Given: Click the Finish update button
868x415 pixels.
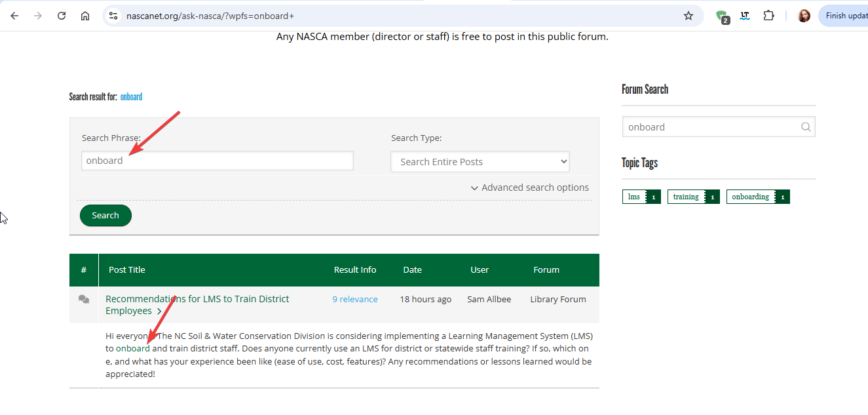Looking at the screenshot, I should 845,16.
